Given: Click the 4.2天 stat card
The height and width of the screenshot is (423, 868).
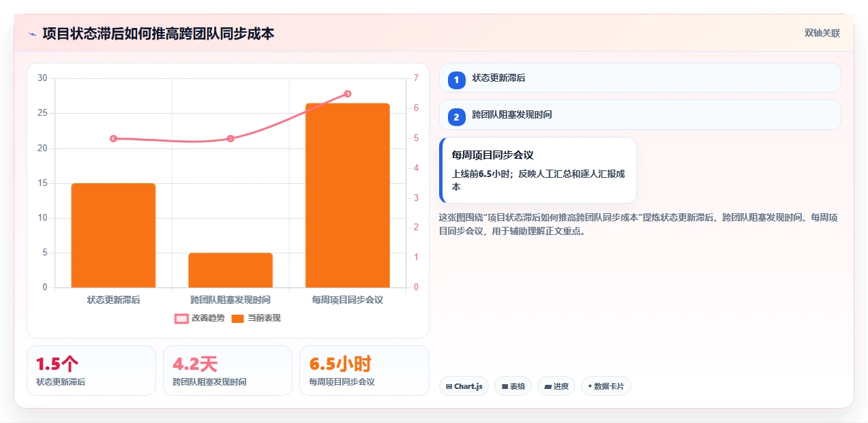Looking at the screenshot, I should point(228,371).
